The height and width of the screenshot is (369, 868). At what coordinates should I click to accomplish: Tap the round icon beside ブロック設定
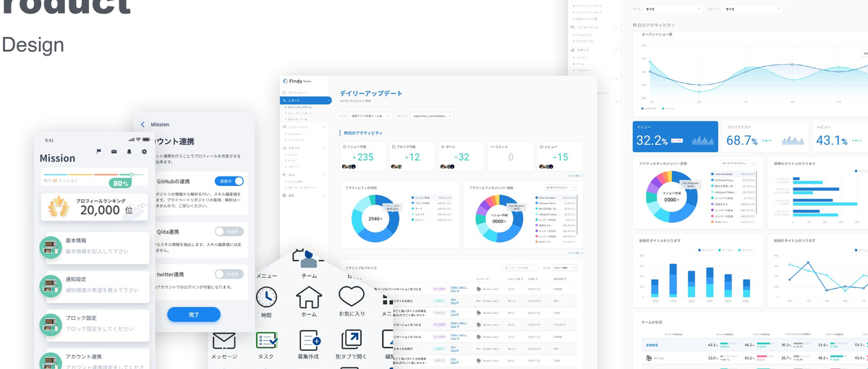tap(51, 325)
